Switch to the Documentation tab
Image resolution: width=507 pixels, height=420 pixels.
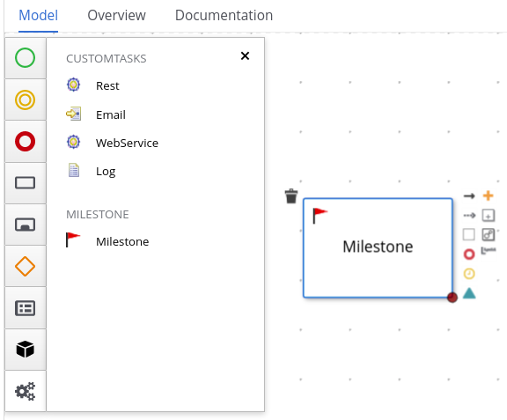[224, 15]
